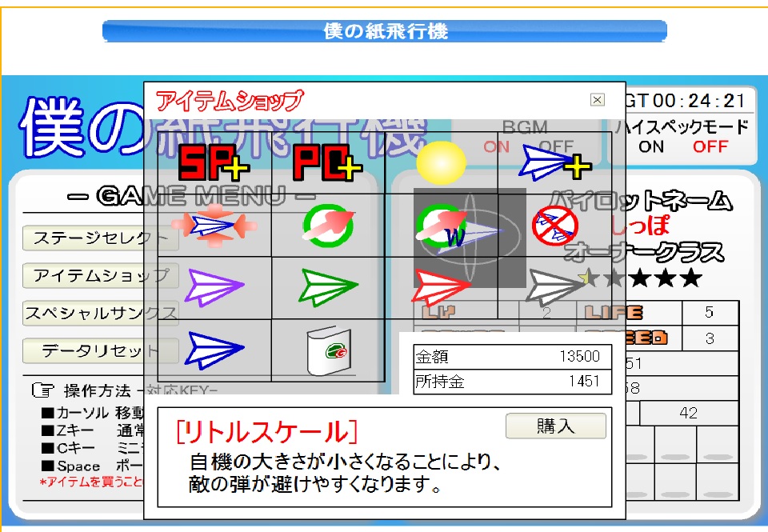The image size is (768, 532).
Task: Turn BGM OFF
Action: coord(558,146)
